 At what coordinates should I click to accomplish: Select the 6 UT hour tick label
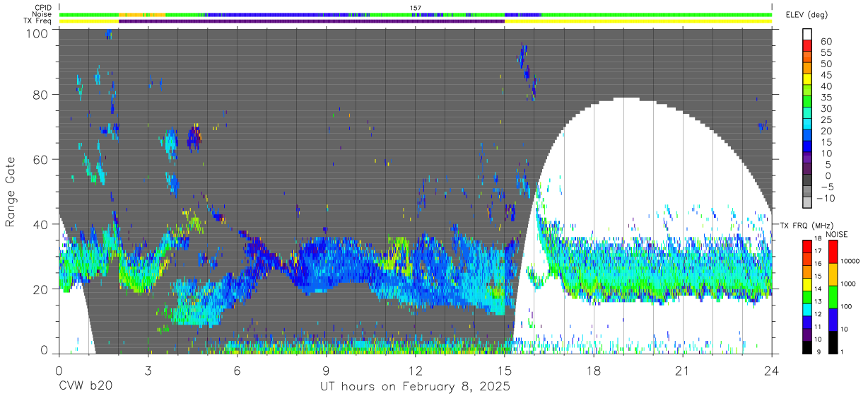tap(237, 371)
